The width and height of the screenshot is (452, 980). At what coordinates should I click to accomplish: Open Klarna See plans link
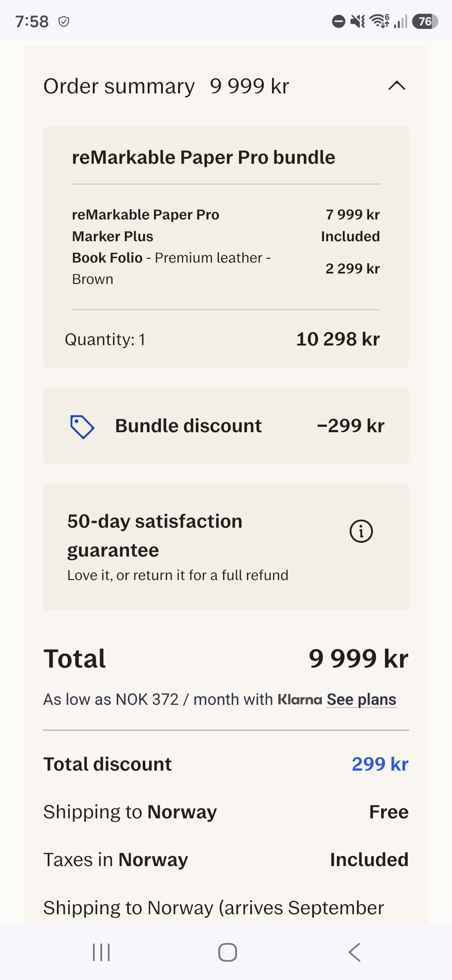click(361, 699)
